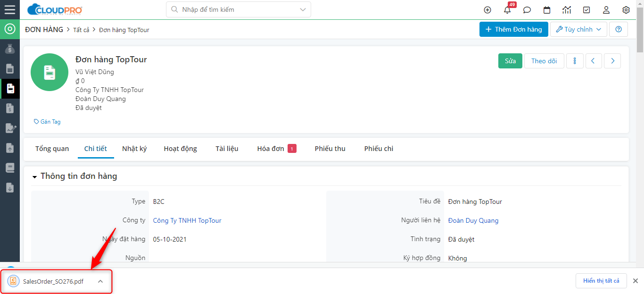This screenshot has width=644, height=294.
Task: Click the quick create plus icon
Action: pos(487,10)
